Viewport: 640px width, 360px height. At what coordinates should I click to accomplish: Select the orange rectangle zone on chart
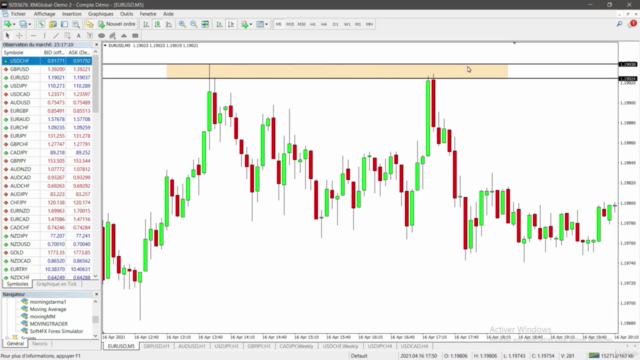point(337,71)
